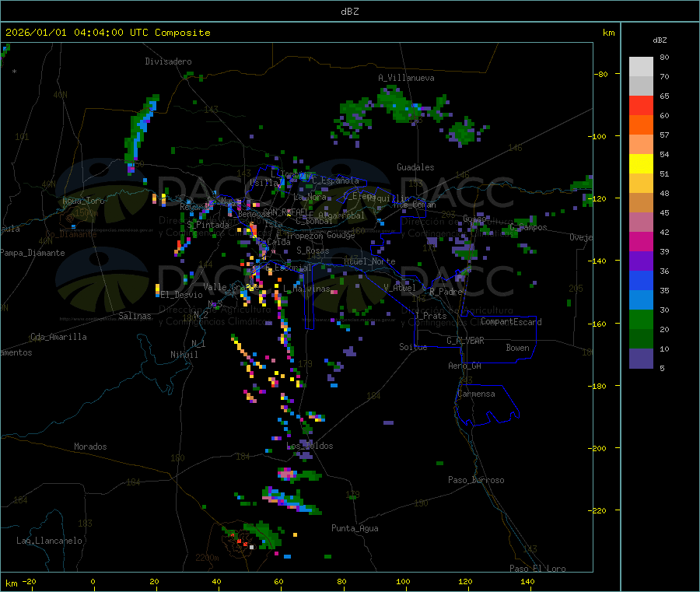Click the Cda_Amarilla label
This screenshot has height=592, width=700.
(58, 337)
